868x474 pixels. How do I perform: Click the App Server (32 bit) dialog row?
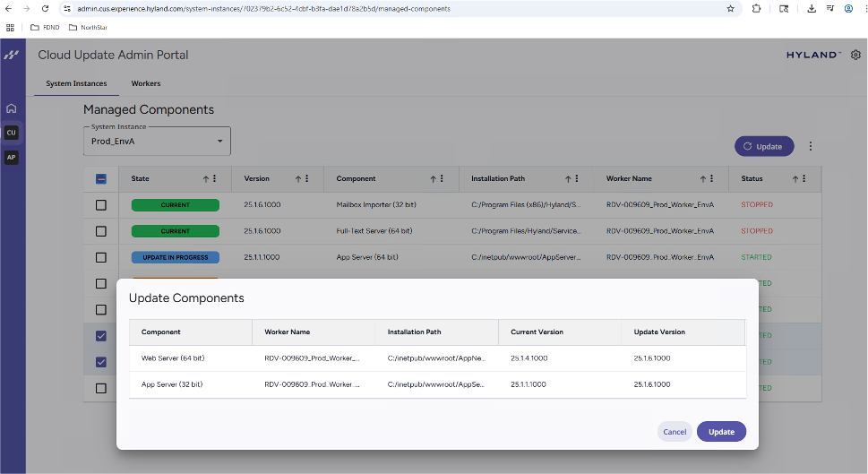(437, 384)
